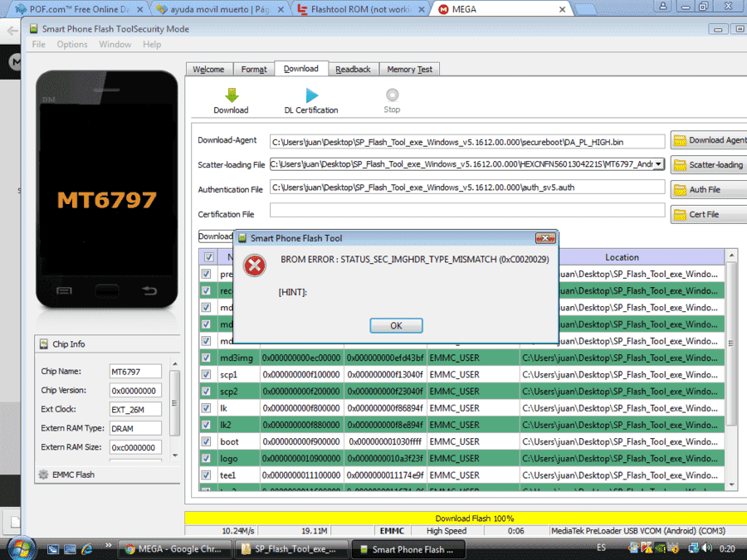Click the Ext Clock EXT_26M field
This screenshot has width=747, height=560.
(135, 410)
